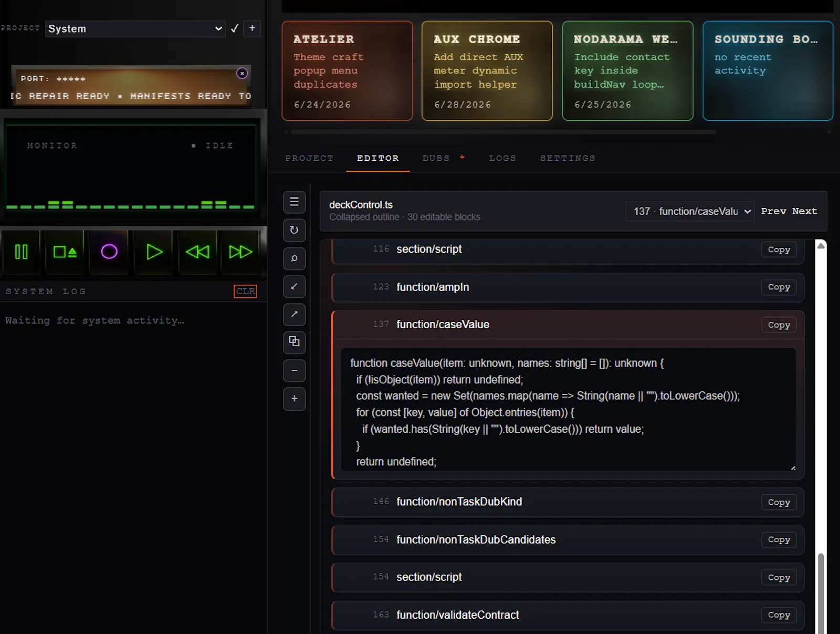Start recording with the purple circle button
Screen dimensions: 840x634
click(x=109, y=252)
